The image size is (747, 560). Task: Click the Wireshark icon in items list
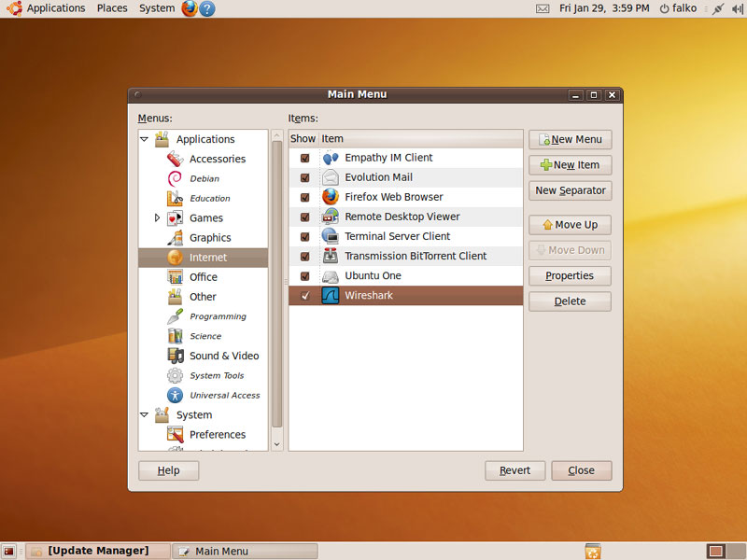331,296
